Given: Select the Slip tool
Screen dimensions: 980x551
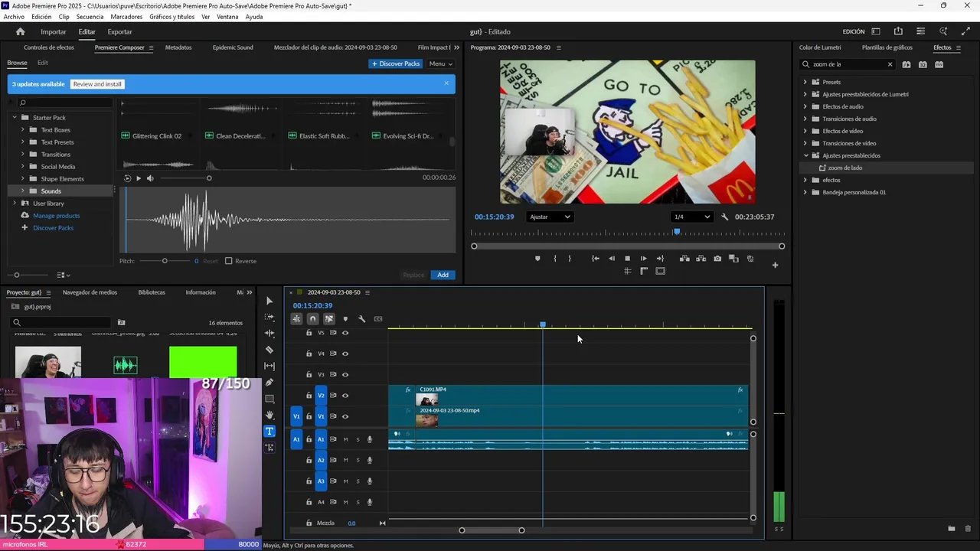Looking at the screenshot, I should click(x=269, y=366).
